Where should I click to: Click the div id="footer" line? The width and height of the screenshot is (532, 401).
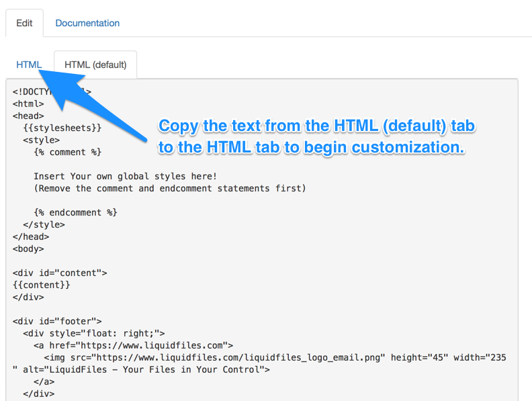[x=57, y=321]
